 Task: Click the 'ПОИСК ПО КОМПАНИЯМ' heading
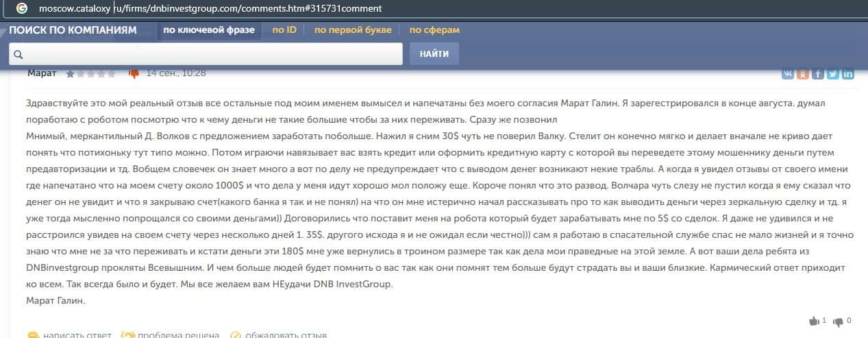(x=73, y=30)
